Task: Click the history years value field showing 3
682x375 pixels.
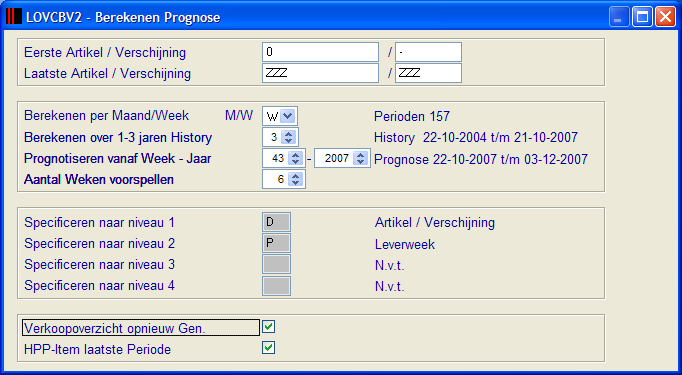Action: (x=272, y=137)
